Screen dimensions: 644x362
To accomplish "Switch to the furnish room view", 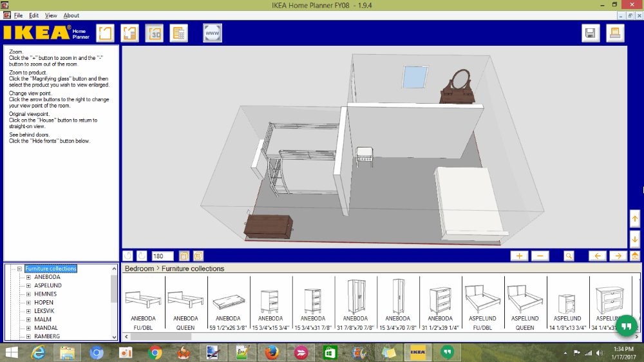I will (x=130, y=33).
